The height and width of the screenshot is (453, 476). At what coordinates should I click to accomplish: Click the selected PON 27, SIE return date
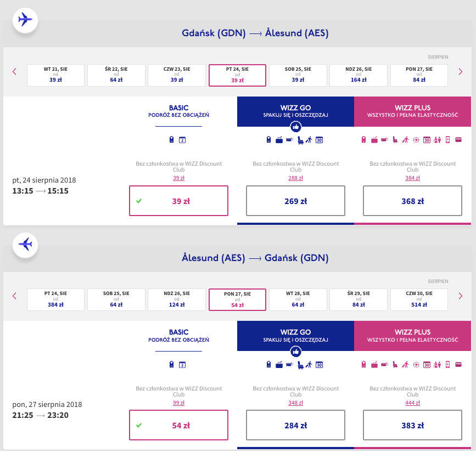click(x=237, y=299)
